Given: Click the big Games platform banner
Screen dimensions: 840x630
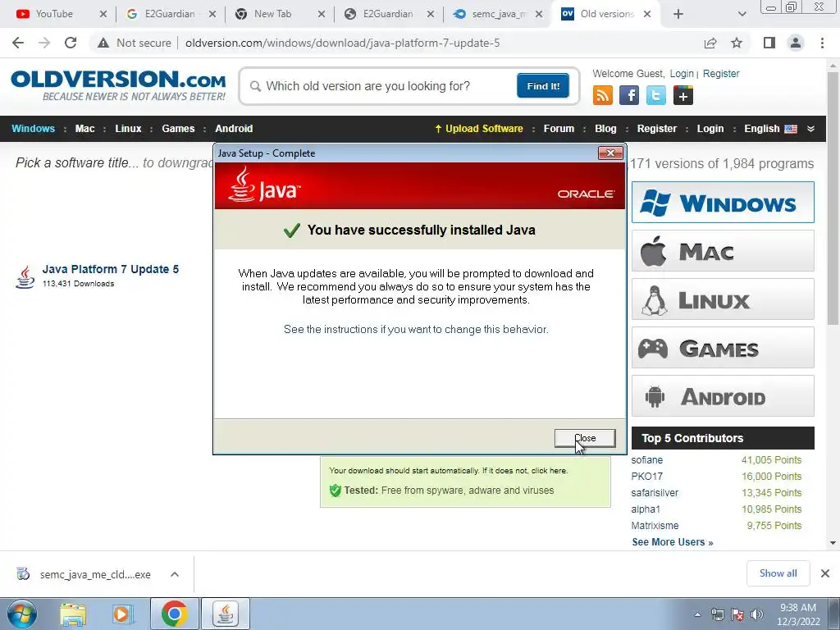Looking at the screenshot, I should (723, 348).
